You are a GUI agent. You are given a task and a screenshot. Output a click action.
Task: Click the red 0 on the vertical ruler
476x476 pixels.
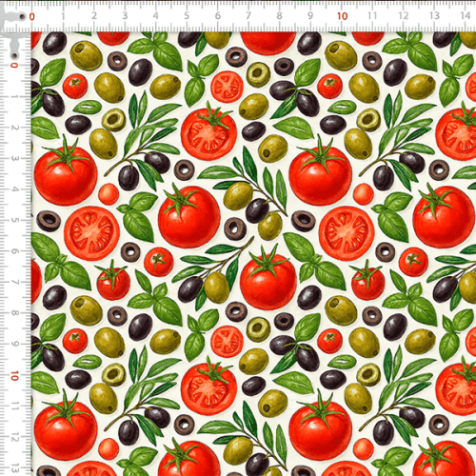pos(13,65)
